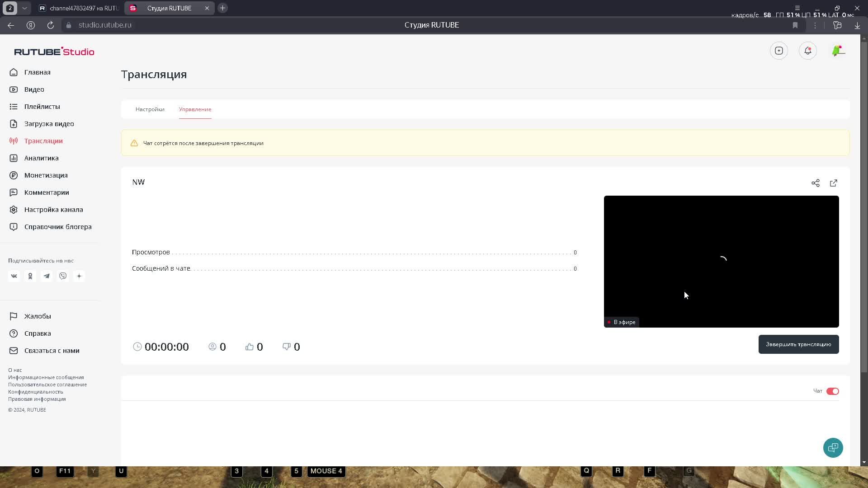The height and width of the screenshot is (488, 868).
Task: Expand the browser tab groups chevron
Action: (x=24, y=8)
